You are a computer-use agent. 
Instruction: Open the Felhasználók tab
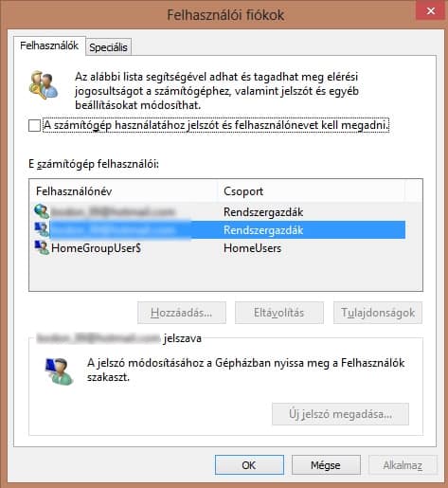point(49,45)
